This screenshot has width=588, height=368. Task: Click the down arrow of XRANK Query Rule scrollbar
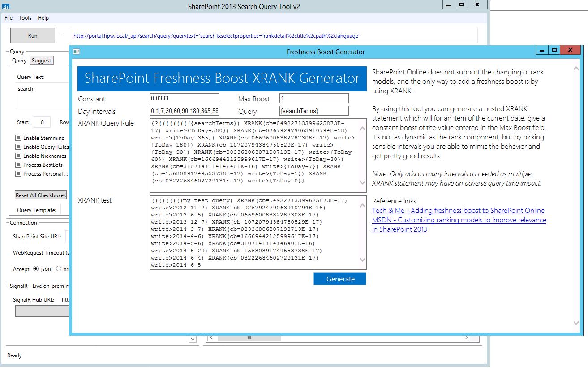click(363, 183)
